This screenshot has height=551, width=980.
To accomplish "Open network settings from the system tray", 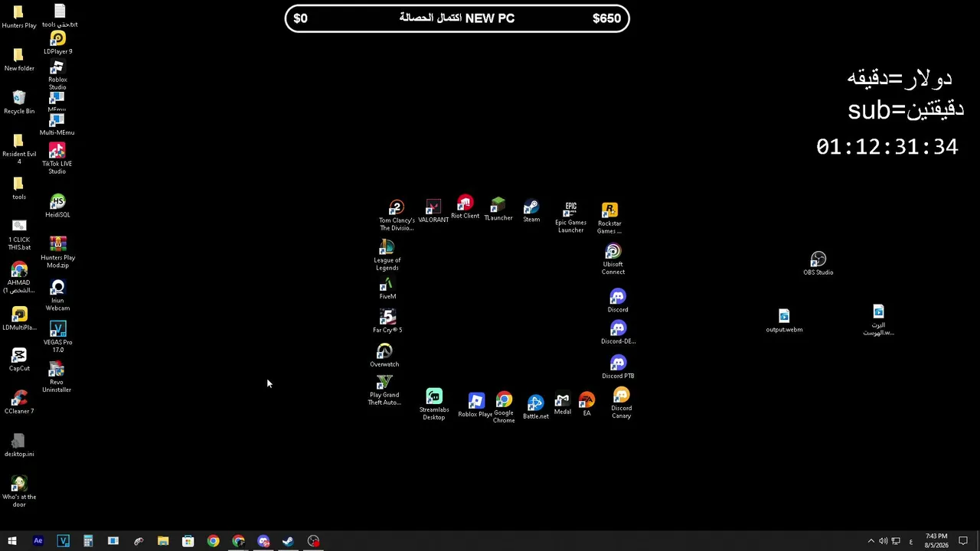I will click(x=896, y=541).
